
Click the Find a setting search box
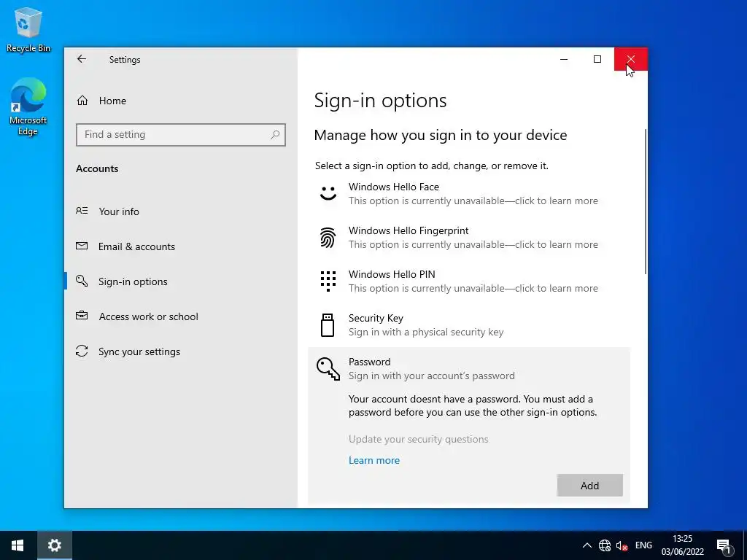pos(181,135)
